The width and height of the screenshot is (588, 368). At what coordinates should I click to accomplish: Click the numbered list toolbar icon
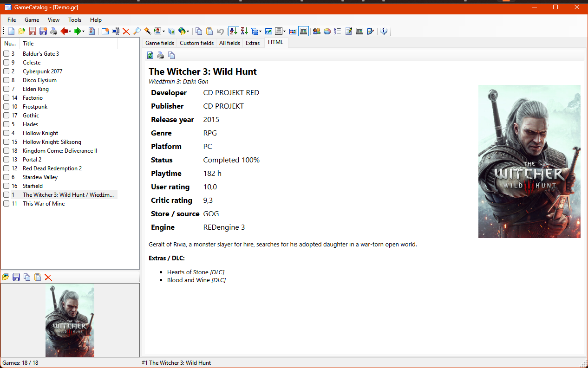coord(338,31)
